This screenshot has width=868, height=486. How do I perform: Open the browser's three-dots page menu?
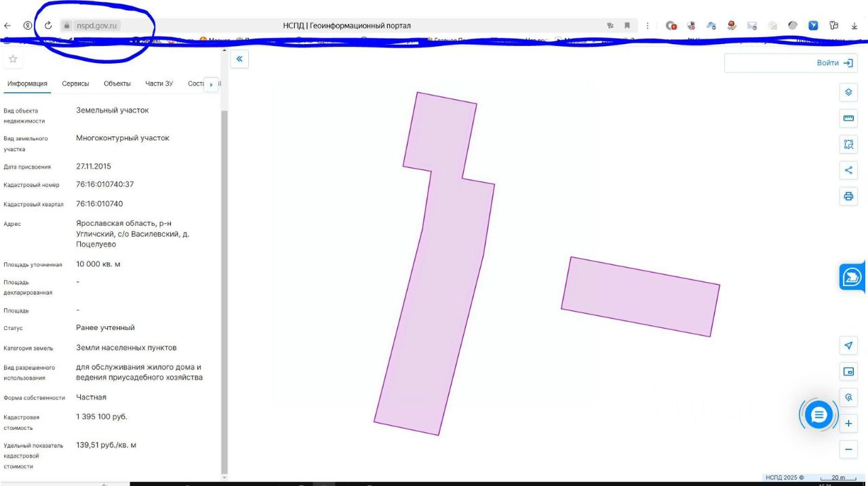pos(648,26)
